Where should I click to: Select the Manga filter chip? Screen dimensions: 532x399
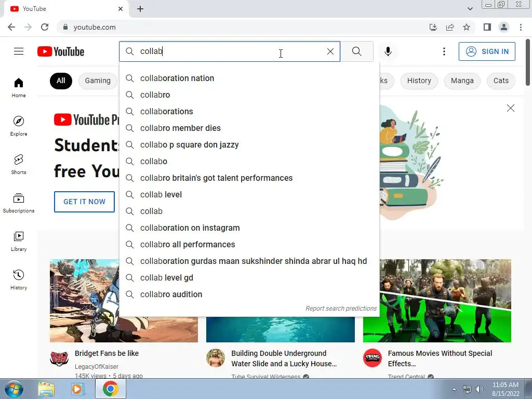coord(462,81)
